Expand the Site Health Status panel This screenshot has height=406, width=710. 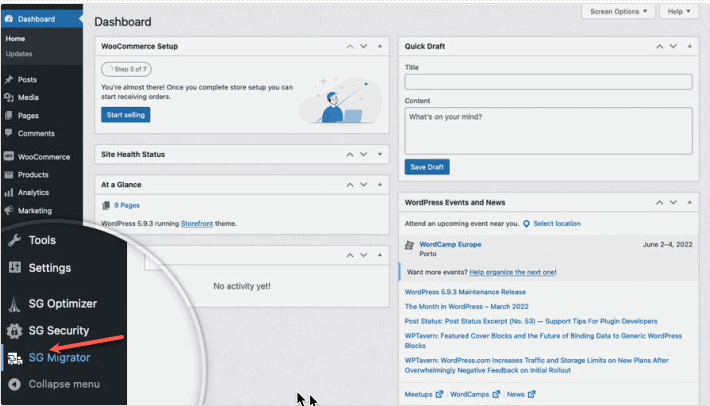pos(380,154)
